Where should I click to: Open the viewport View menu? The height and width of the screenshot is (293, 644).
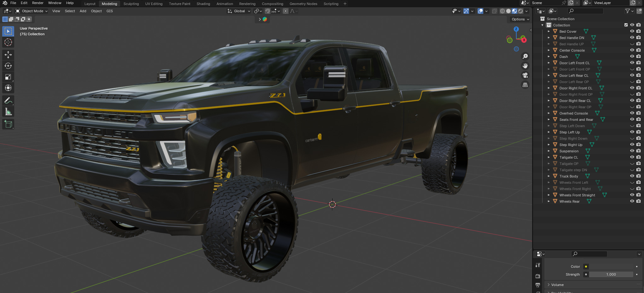point(56,11)
